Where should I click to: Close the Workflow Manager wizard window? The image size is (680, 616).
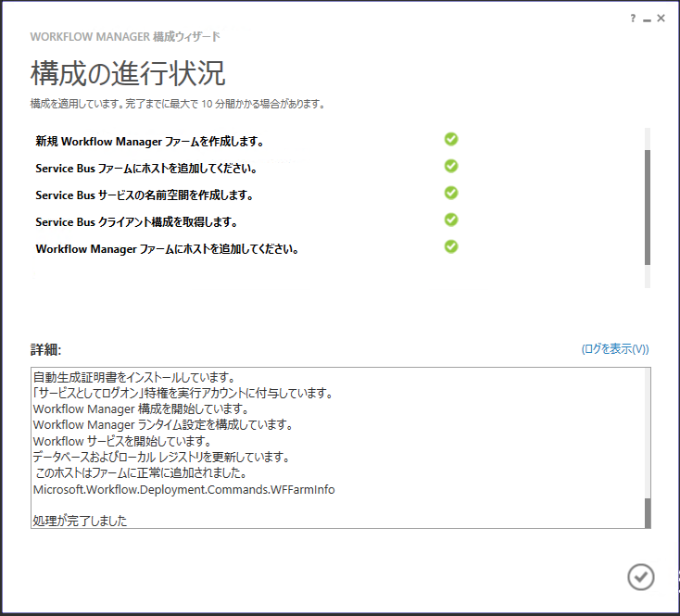click(661, 19)
